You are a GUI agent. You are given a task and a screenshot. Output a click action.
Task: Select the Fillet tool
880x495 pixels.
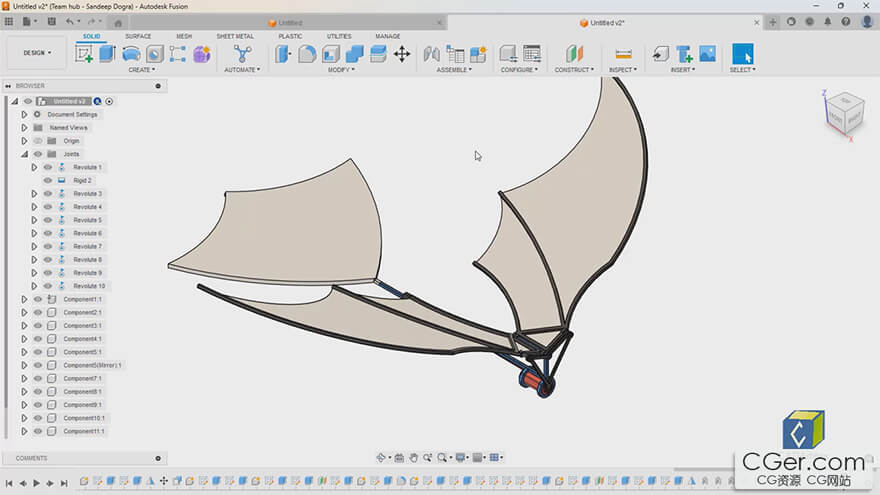[307, 54]
